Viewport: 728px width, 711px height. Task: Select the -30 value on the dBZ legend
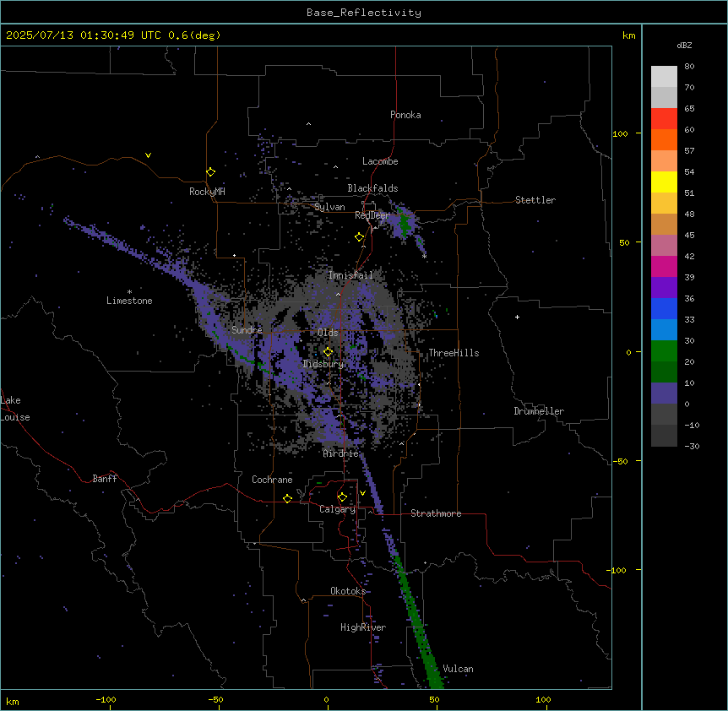coord(692,446)
